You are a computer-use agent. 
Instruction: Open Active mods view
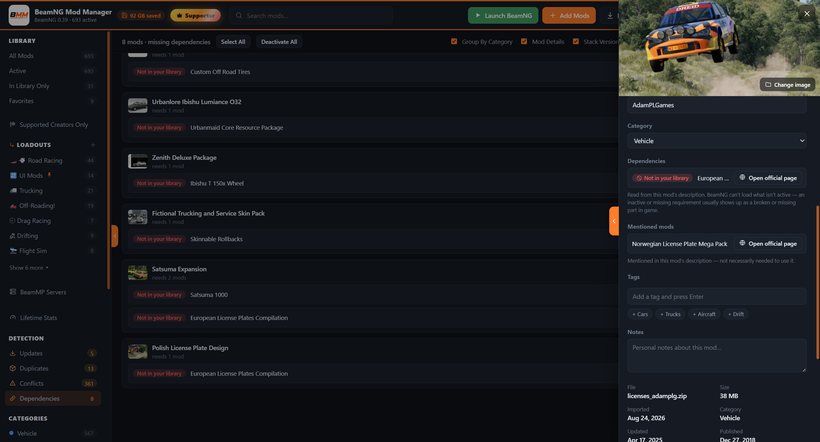52,71
